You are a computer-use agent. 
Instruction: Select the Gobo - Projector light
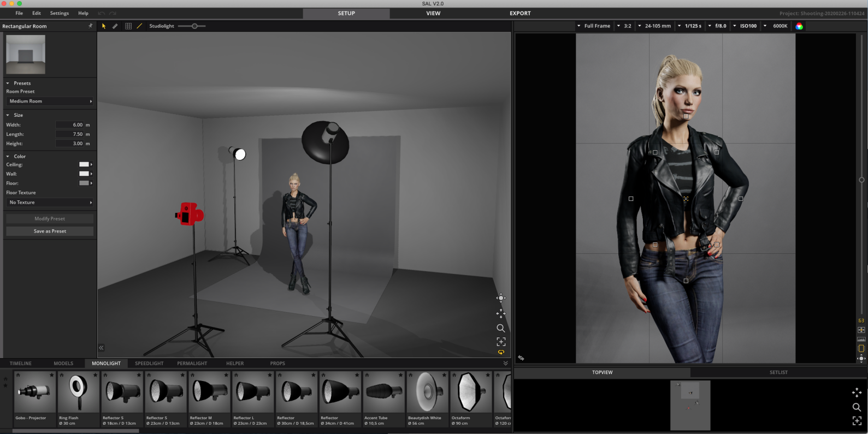[35, 399]
